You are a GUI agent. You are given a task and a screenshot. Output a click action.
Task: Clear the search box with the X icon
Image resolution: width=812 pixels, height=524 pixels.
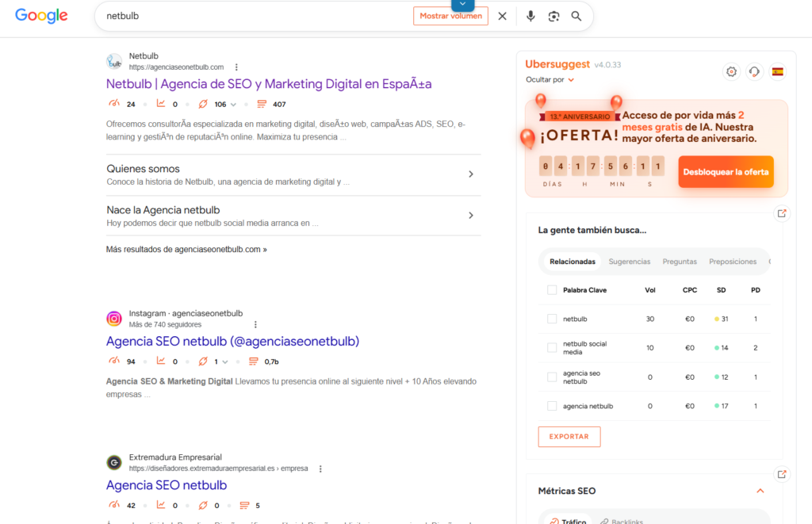tap(502, 16)
